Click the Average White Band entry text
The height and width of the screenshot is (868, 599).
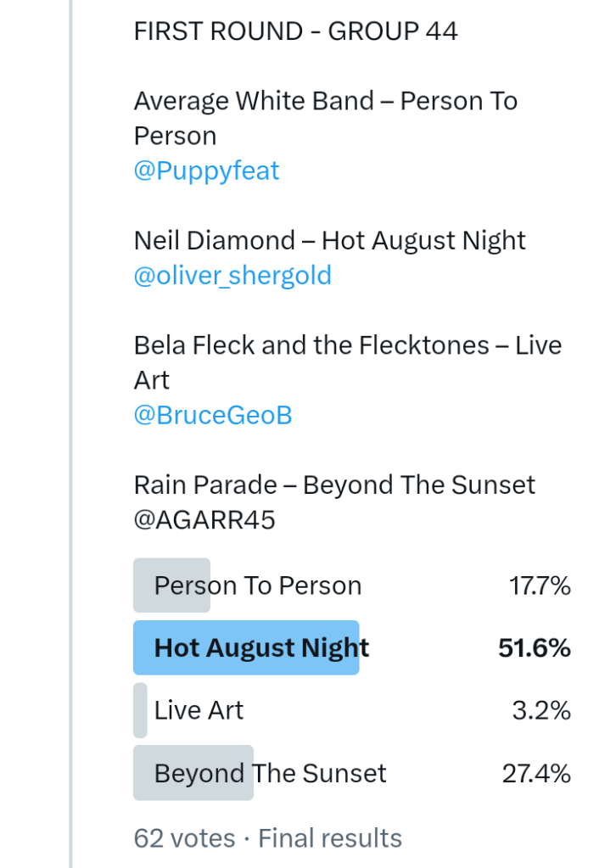325,102
